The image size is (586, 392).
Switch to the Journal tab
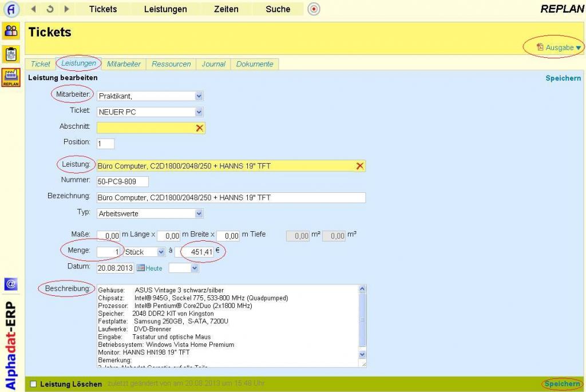pos(213,64)
